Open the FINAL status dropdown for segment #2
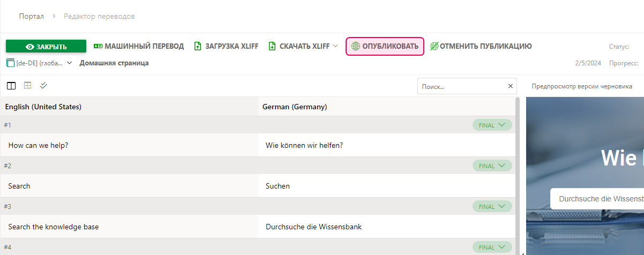Viewport: 644px width, 255px height. pyautogui.click(x=492, y=166)
